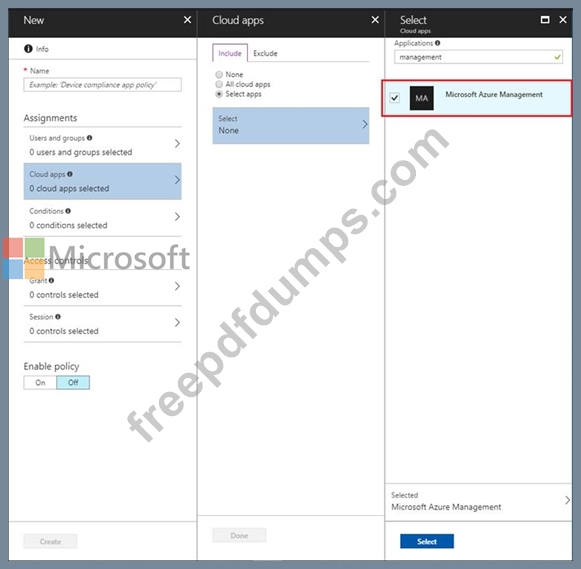Click the Info icon in New panel

point(28,49)
